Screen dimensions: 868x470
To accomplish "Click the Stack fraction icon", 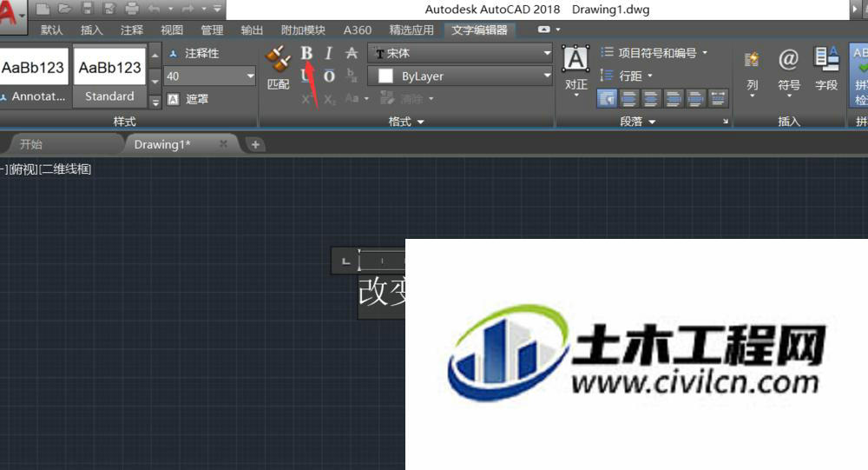I will pyautogui.click(x=352, y=76).
